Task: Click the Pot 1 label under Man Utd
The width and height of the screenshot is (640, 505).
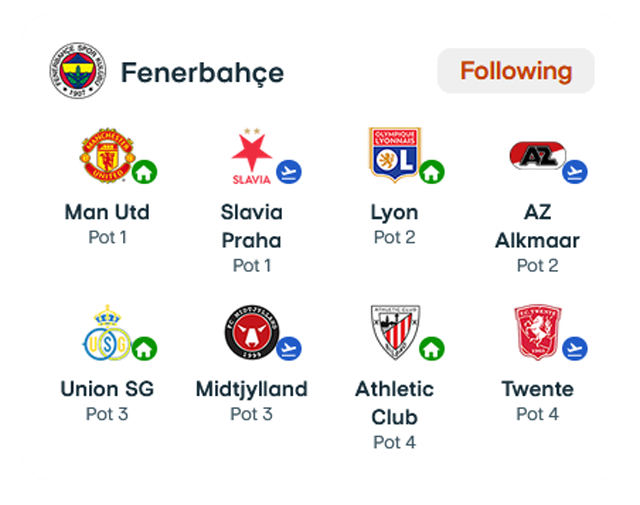Action: coord(107,237)
